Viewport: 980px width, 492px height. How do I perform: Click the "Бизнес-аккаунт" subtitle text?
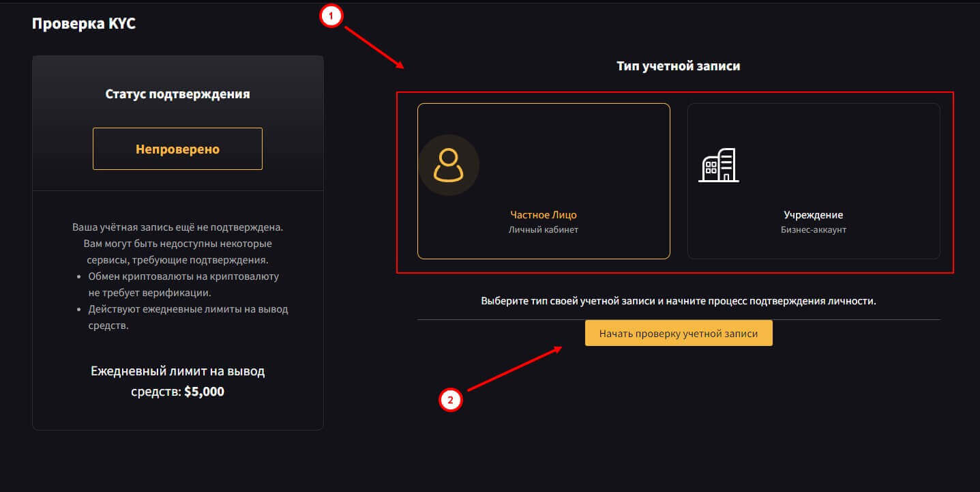813,230
